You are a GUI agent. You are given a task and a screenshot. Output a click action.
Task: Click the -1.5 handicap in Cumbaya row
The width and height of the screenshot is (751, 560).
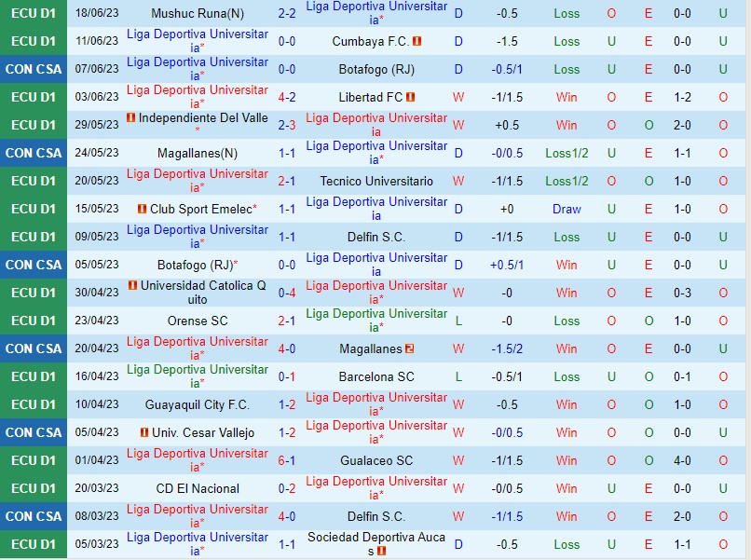pos(507,41)
